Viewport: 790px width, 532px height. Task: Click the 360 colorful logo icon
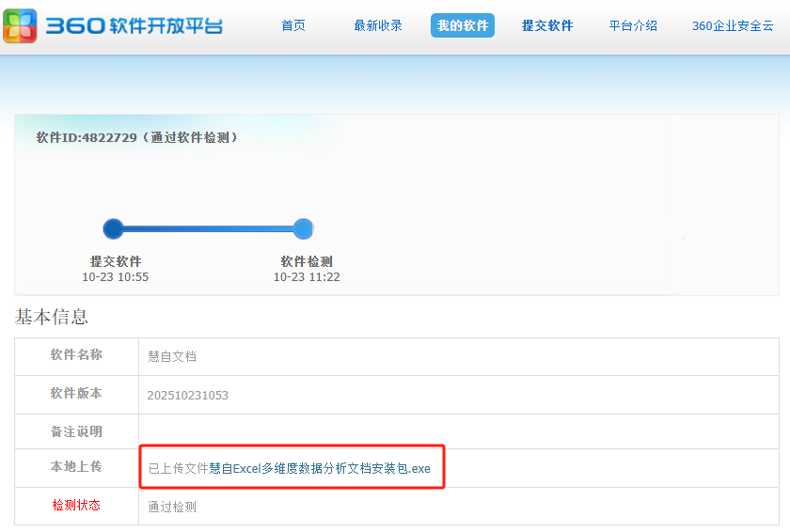20,25
